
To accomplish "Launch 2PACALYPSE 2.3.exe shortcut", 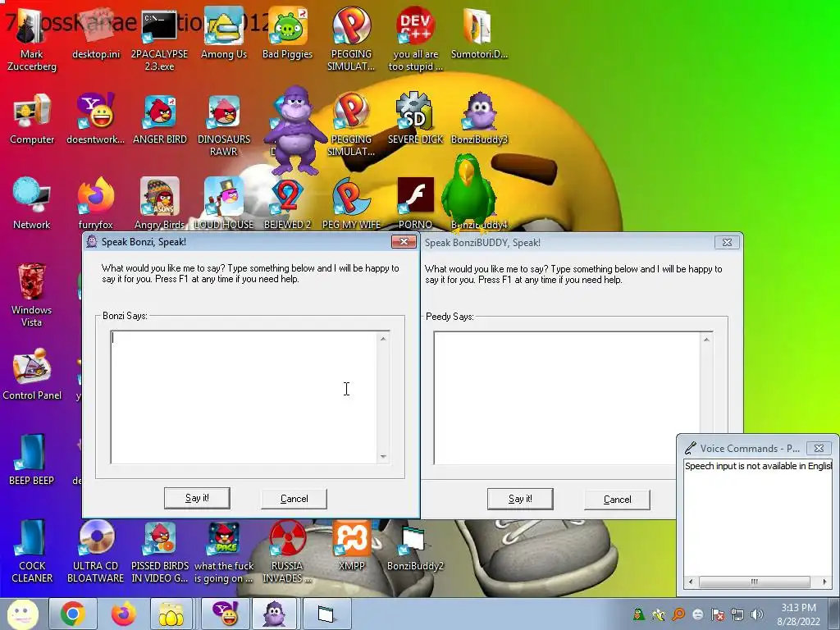I will pyautogui.click(x=159, y=40).
